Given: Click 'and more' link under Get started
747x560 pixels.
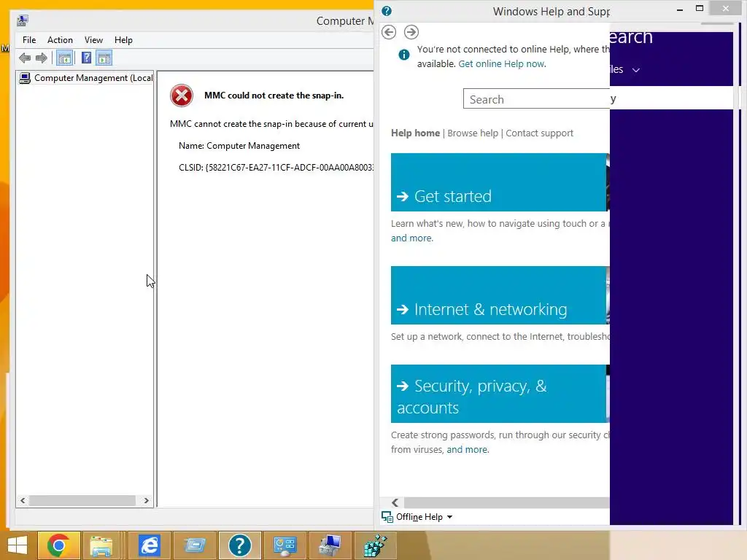Looking at the screenshot, I should [411, 238].
